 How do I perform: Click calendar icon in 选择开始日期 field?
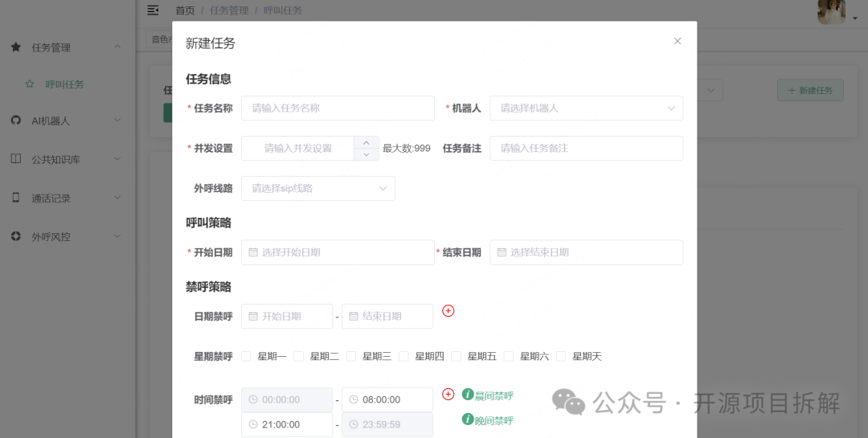[253, 252]
